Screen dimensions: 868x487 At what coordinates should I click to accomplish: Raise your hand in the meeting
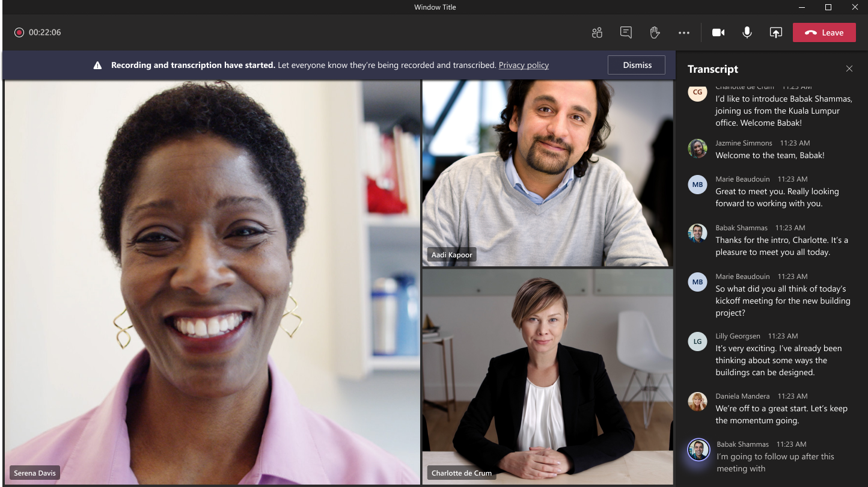pyautogui.click(x=655, y=32)
